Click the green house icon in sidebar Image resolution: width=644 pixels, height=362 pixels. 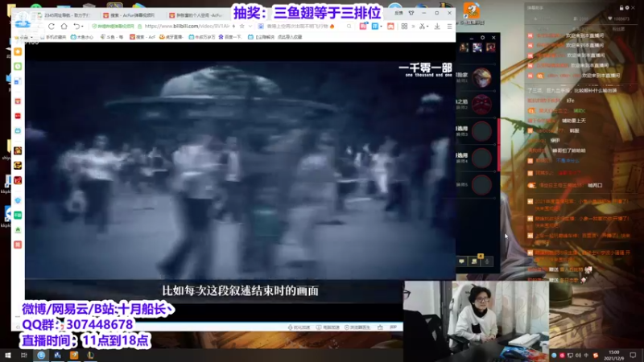pos(18,230)
